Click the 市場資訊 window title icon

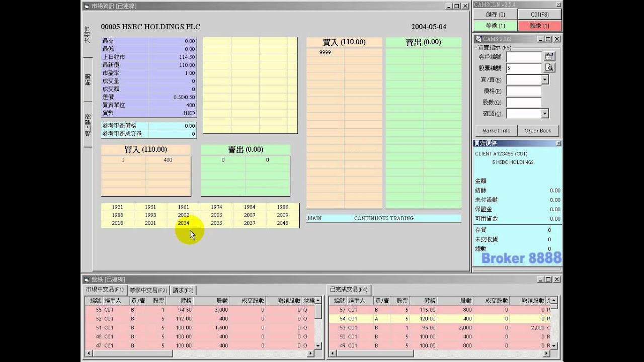(87, 6)
